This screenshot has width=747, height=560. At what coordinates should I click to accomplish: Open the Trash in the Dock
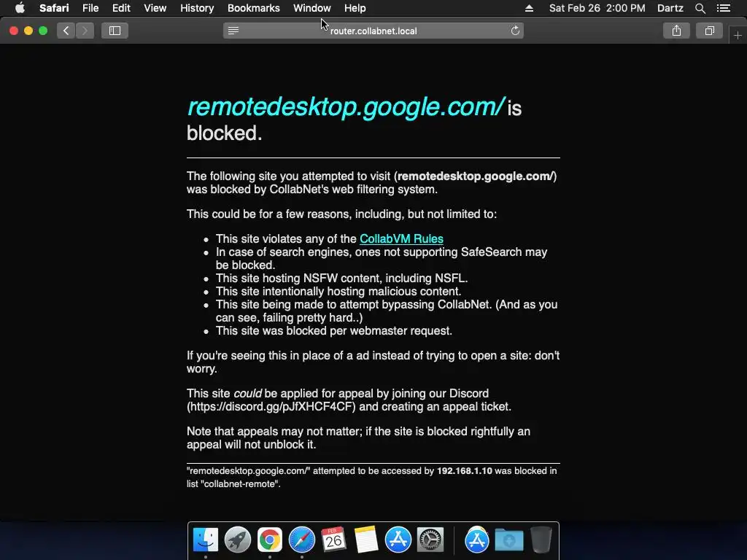(541, 540)
